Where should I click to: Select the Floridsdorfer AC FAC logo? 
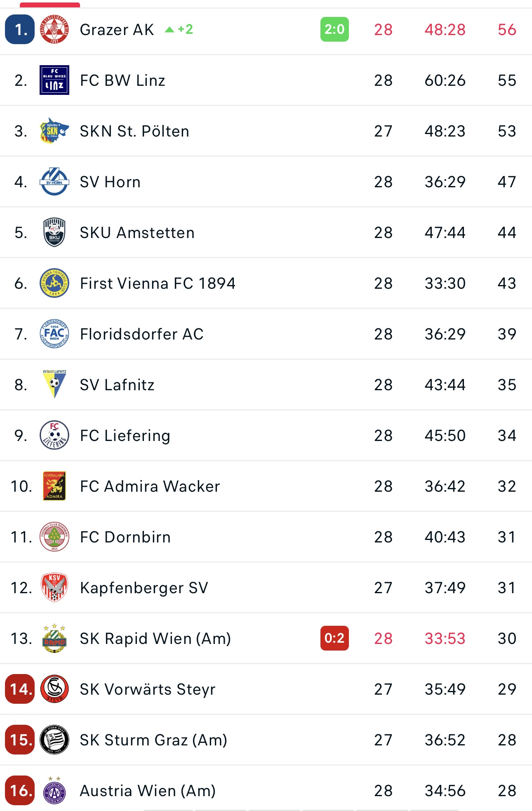(54, 334)
